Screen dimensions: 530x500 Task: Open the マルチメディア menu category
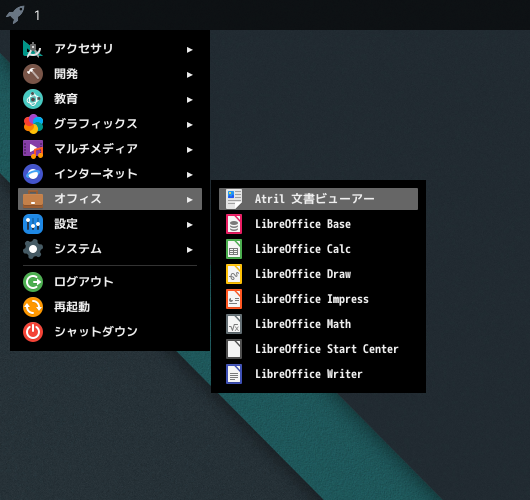[x=110, y=149]
